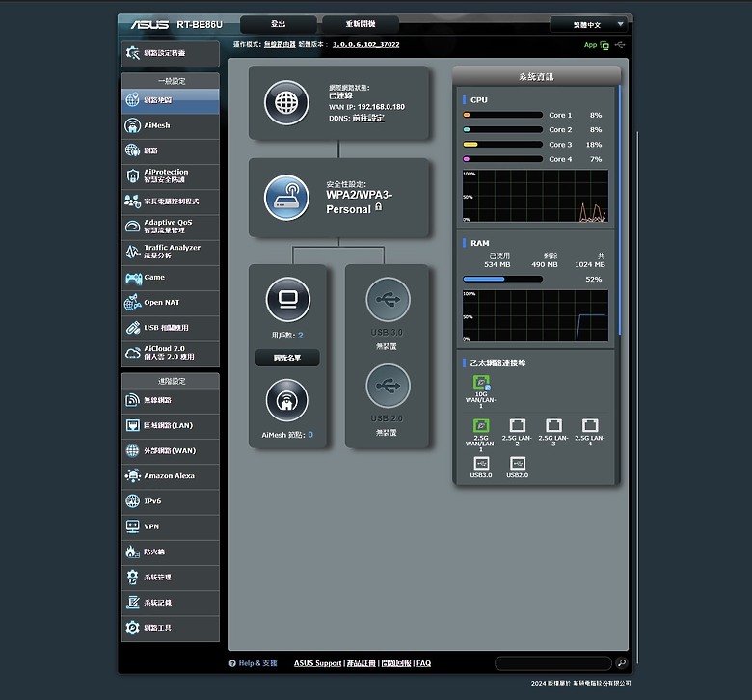Open the Game menu item
Viewport: 752px width, 700px height.
[x=171, y=278]
